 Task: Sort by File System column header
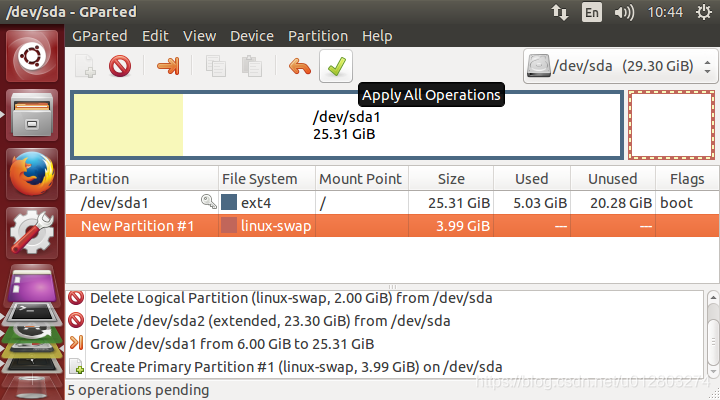click(267, 179)
